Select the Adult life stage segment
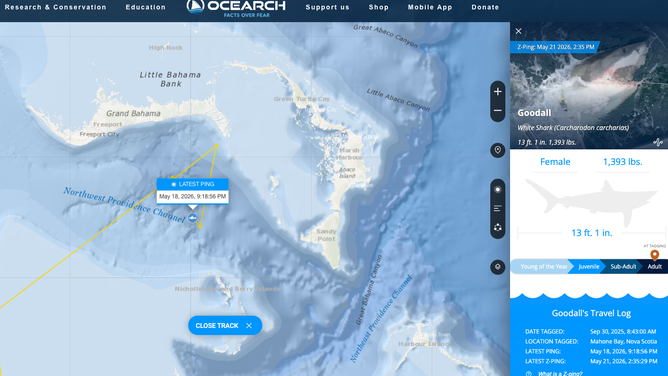Viewport: 668px width, 376px height. coord(654,267)
